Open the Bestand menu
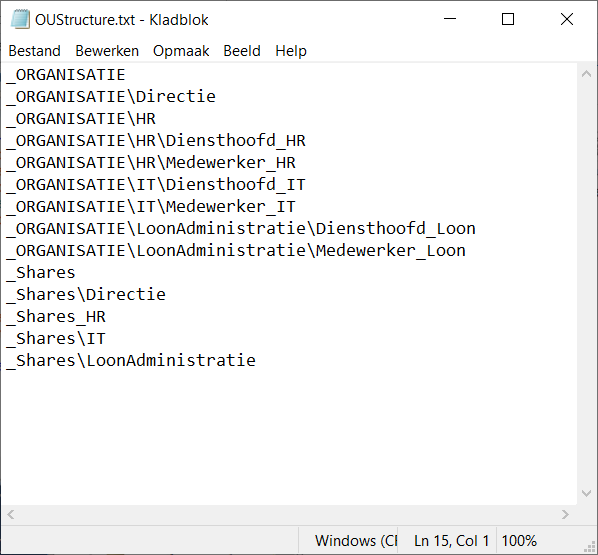 [35, 51]
